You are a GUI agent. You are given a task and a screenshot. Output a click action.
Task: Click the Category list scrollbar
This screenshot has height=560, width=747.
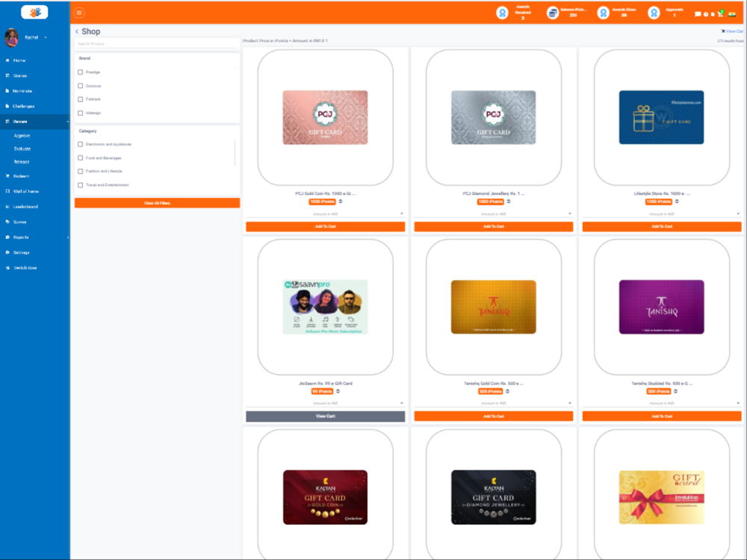click(235, 152)
